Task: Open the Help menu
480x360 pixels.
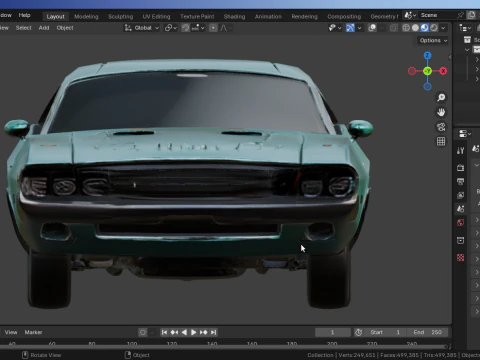Action: (x=24, y=15)
